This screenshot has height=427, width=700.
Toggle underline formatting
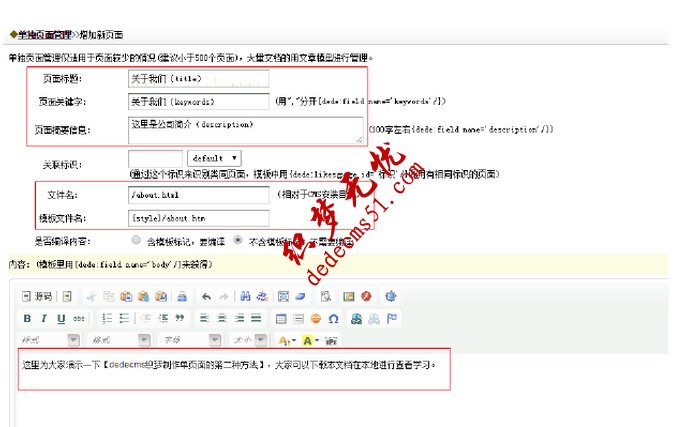[61, 318]
